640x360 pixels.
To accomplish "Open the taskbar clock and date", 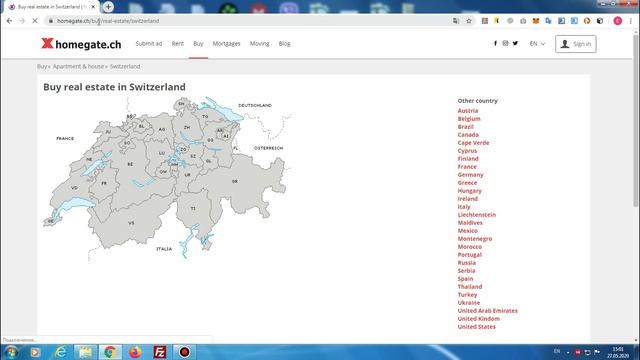I will [618, 352].
